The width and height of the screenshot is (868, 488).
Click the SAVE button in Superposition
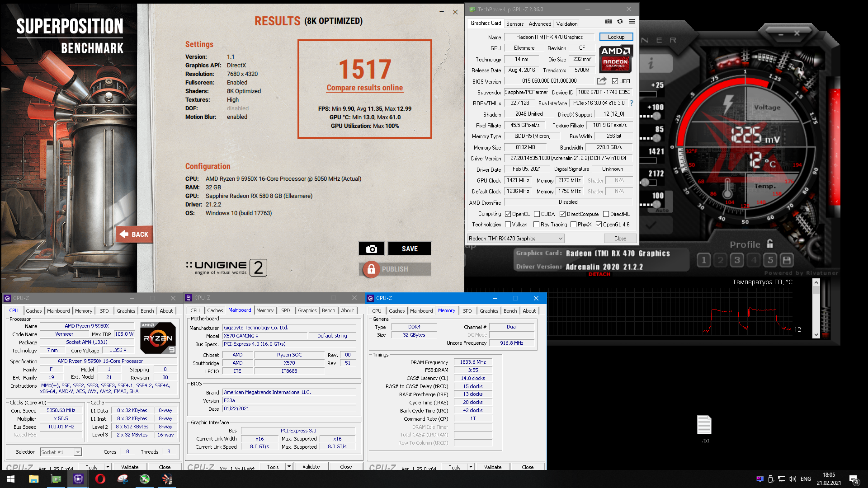(x=410, y=249)
